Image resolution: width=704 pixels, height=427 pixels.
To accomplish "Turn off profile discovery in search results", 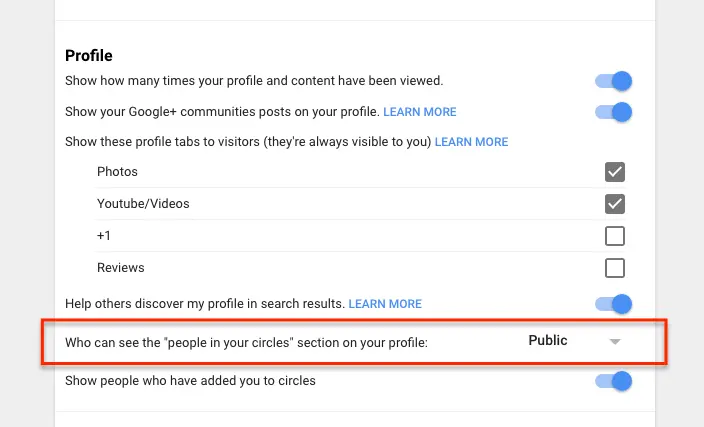I will click(613, 304).
